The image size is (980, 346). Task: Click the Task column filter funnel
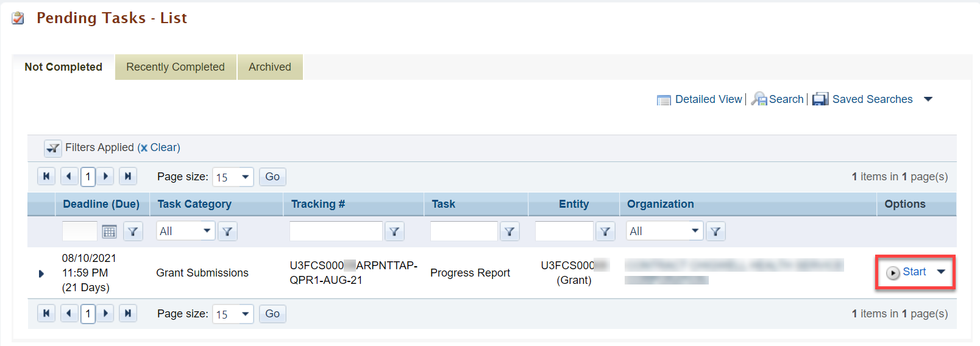(x=510, y=231)
